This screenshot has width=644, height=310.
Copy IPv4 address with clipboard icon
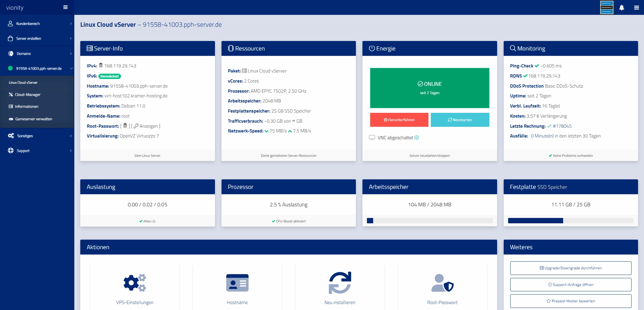tap(101, 65)
